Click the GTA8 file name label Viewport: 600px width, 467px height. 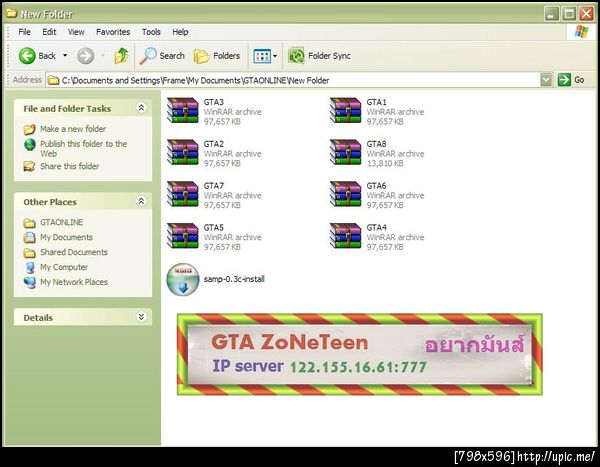pos(377,144)
